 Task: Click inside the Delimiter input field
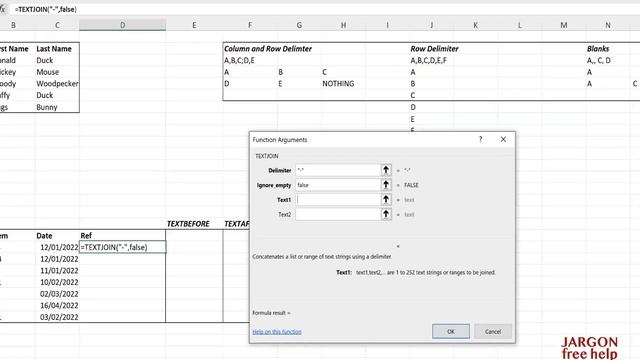pyautogui.click(x=338, y=170)
